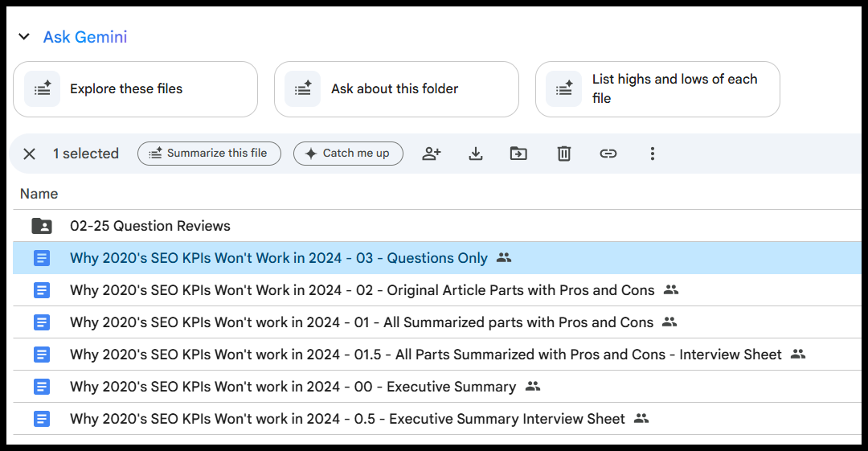The width and height of the screenshot is (868, 451).
Task: Copy link using the chain icon
Action: [608, 154]
